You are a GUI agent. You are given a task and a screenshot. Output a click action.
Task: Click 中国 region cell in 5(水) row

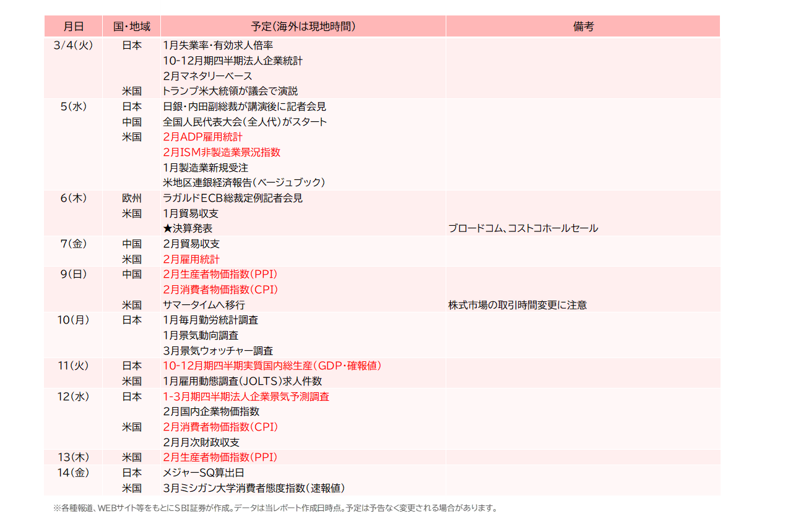coord(132,122)
